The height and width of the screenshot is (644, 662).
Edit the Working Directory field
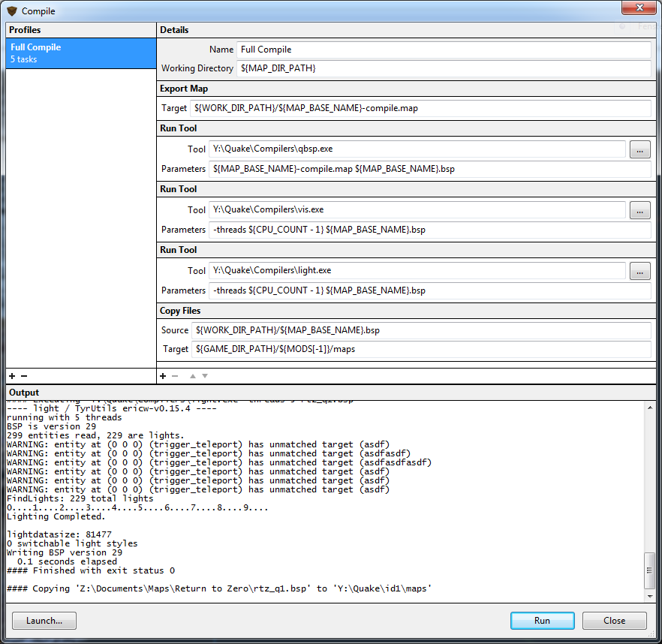coord(443,68)
